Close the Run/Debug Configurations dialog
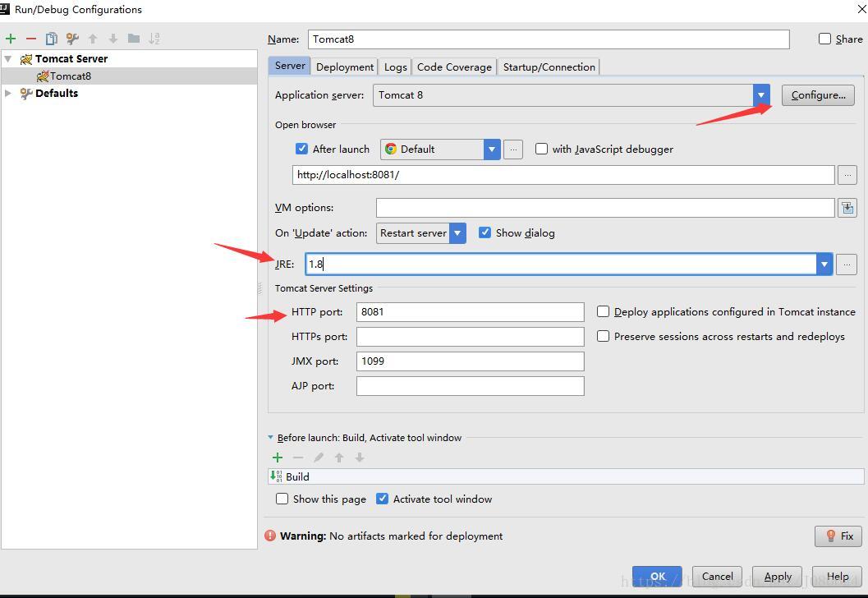Viewport: 868px width, 598px height. point(861,9)
